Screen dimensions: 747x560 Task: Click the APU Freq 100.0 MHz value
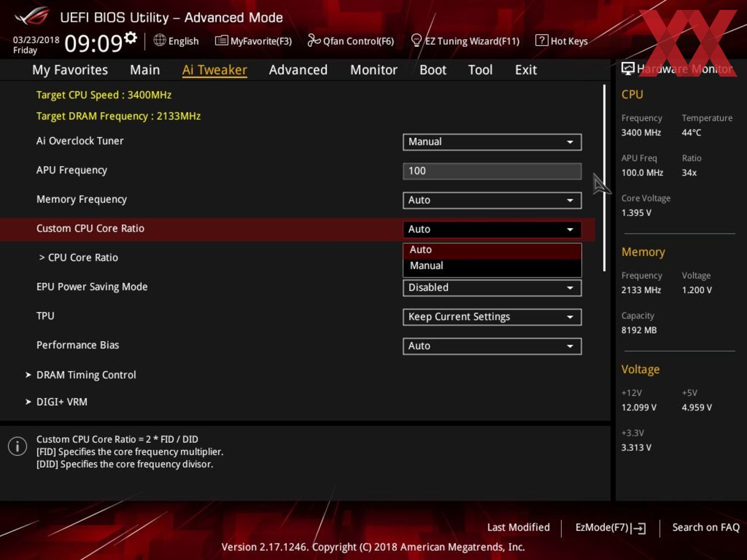pyautogui.click(x=642, y=172)
